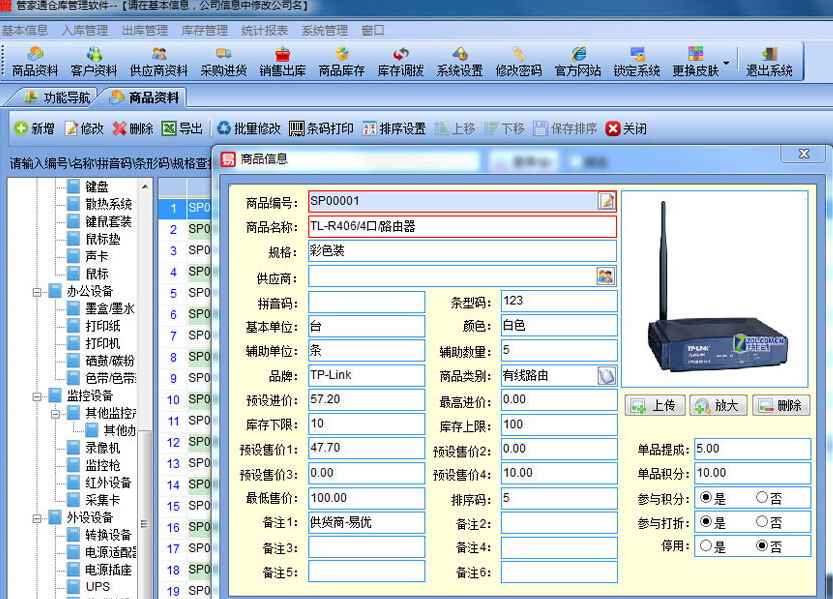Open 商品库存 toolbar icon
This screenshot has width=833, height=599.
(x=342, y=62)
